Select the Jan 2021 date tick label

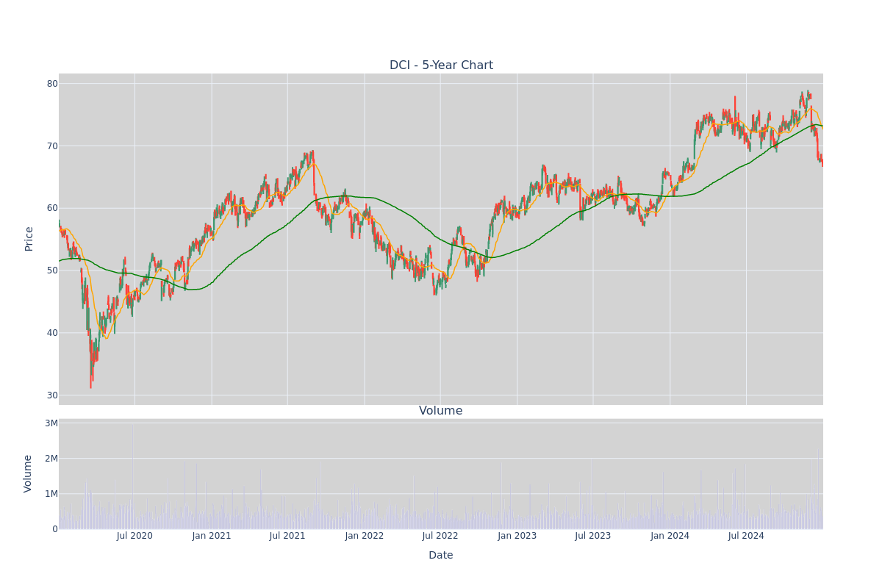pyautogui.click(x=212, y=536)
